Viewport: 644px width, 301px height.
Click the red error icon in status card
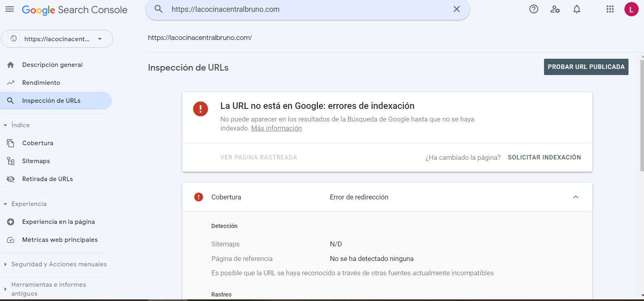click(200, 109)
